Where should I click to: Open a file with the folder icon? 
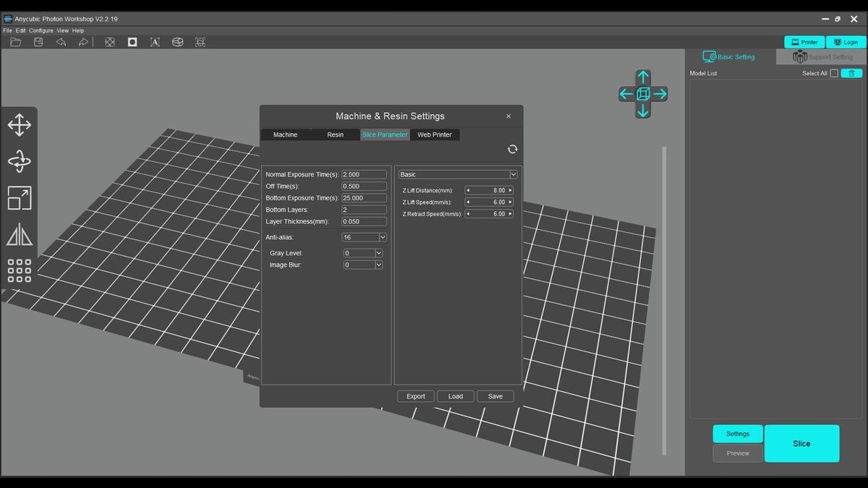(15, 42)
